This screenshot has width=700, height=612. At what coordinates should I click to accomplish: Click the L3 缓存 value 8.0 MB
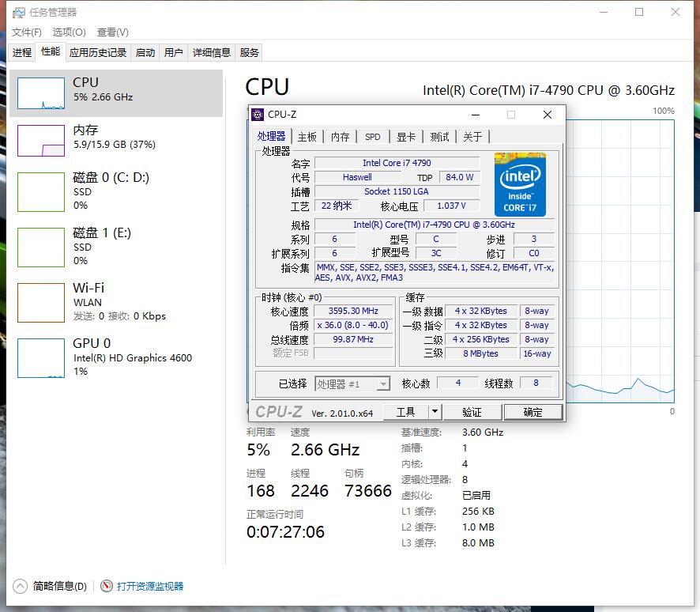(x=478, y=542)
